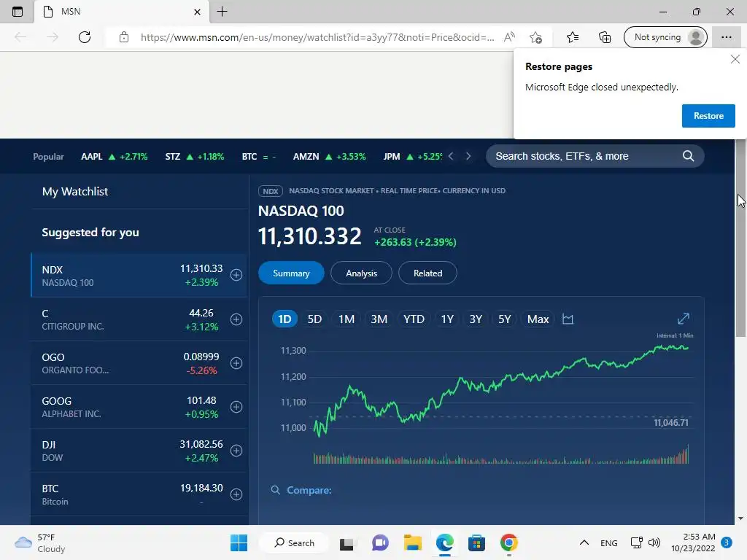Launch Google Chrome from taskbar
Viewport: 747px width, 560px height.
(x=508, y=542)
